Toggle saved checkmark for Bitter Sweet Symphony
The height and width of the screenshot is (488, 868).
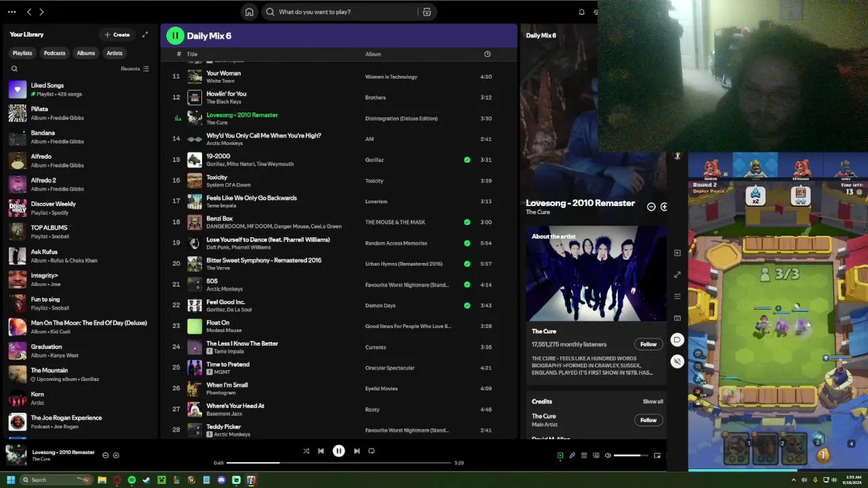click(x=467, y=264)
